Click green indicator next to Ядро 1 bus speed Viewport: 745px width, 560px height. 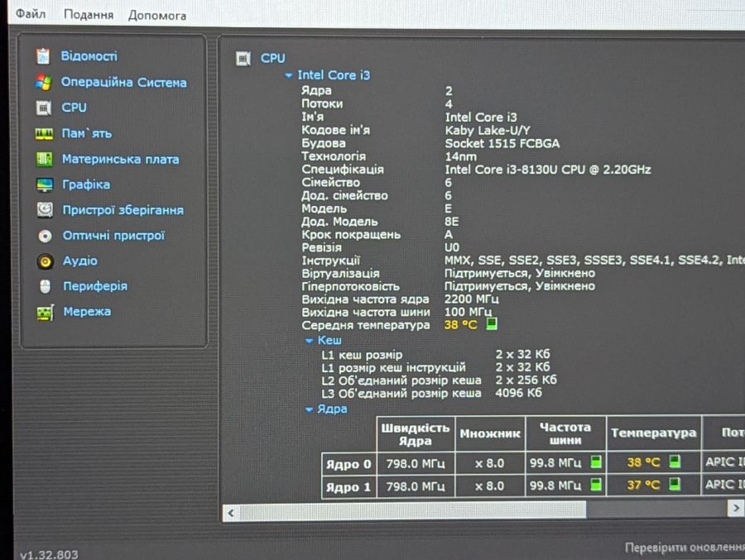[595, 484]
